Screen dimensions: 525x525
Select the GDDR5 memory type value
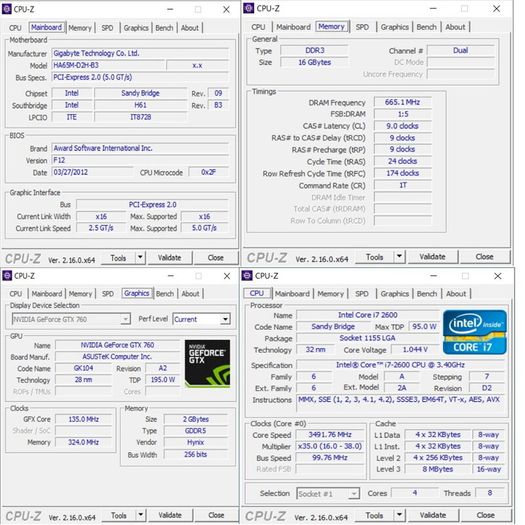(196, 431)
